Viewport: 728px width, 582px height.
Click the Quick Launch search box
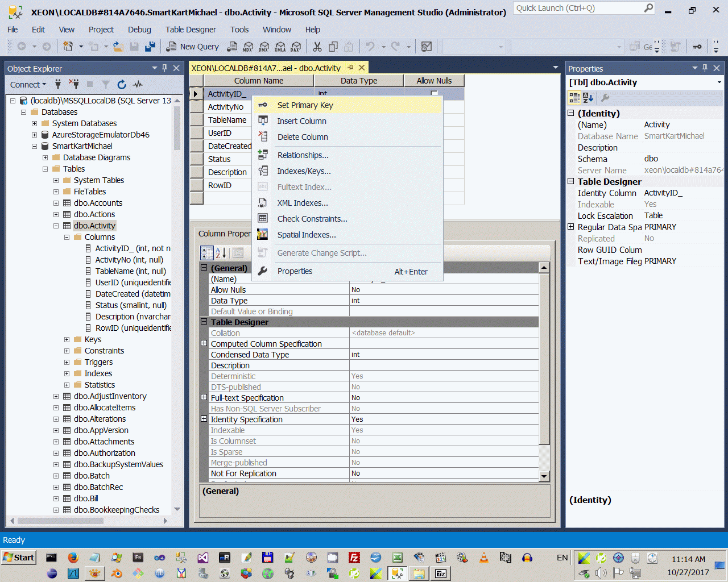pyautogui.click(x=584, y=8)
